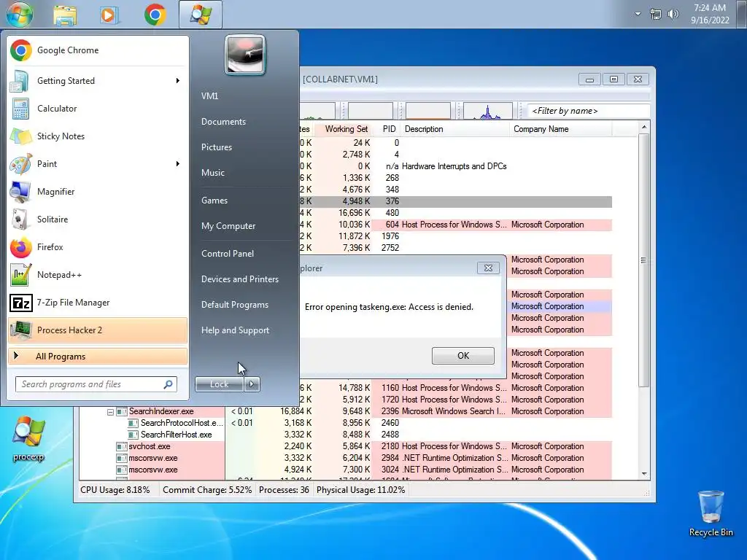
Task: Open Windows Explorer from taskbar
Action: pos(65,15)
